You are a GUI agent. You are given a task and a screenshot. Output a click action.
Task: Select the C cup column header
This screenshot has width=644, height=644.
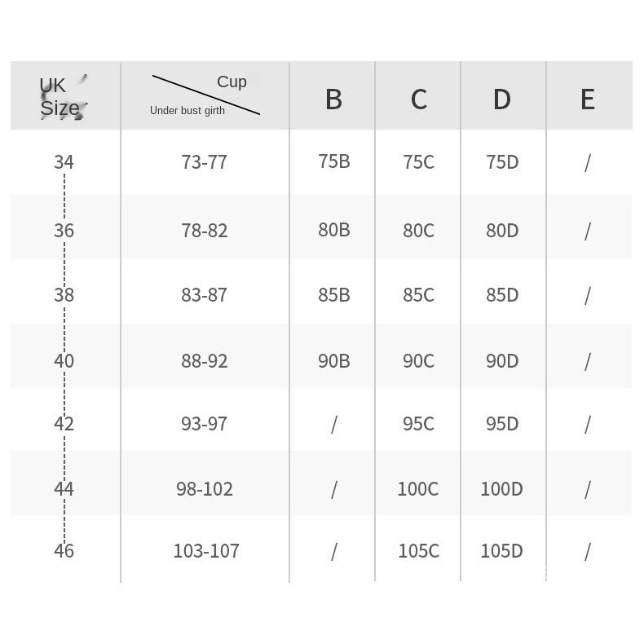point(418,99)
